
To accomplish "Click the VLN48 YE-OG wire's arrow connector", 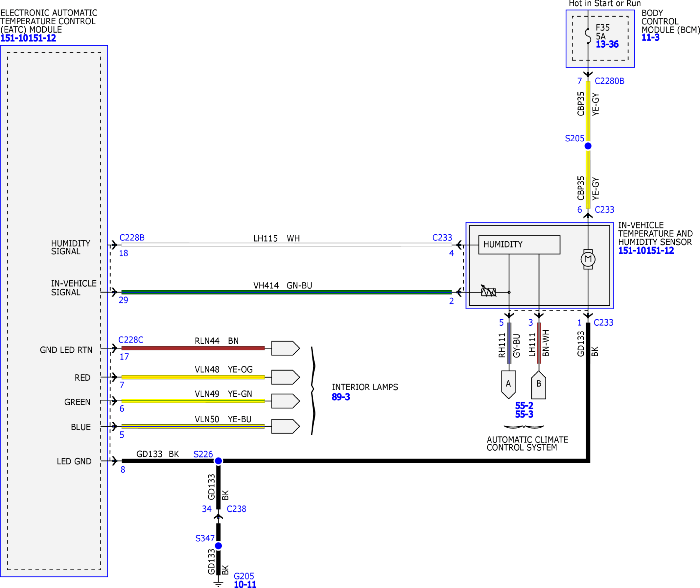I will tap(285, 377).
